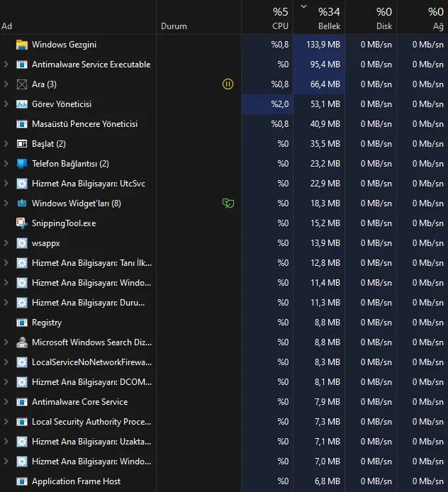The height and width of the screenshot is (492, 448).
Task: Sort by the Disk column header
Action: pyautogui.click(x=371, y=17)
